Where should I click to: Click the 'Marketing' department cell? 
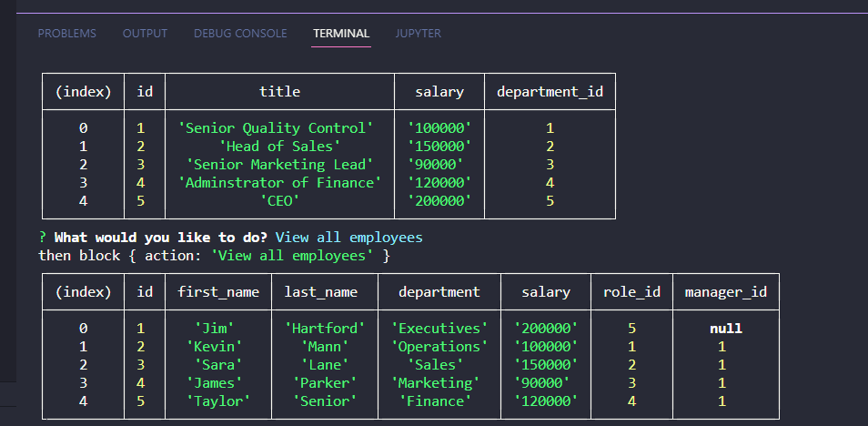(x=439, y=383)
